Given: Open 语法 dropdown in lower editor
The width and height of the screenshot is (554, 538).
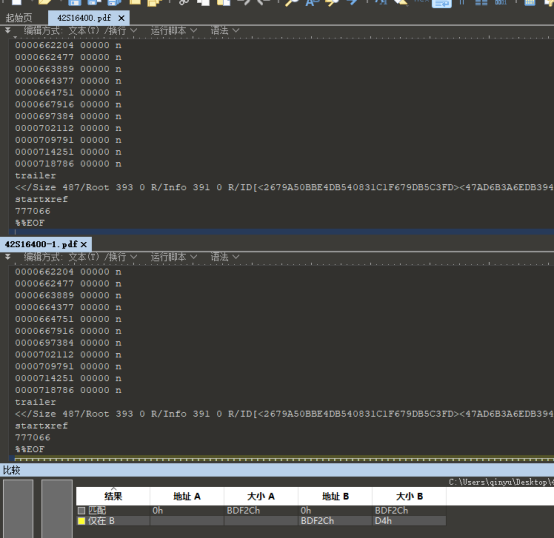Looking at the screenshot, I should (x=225, y=257).
